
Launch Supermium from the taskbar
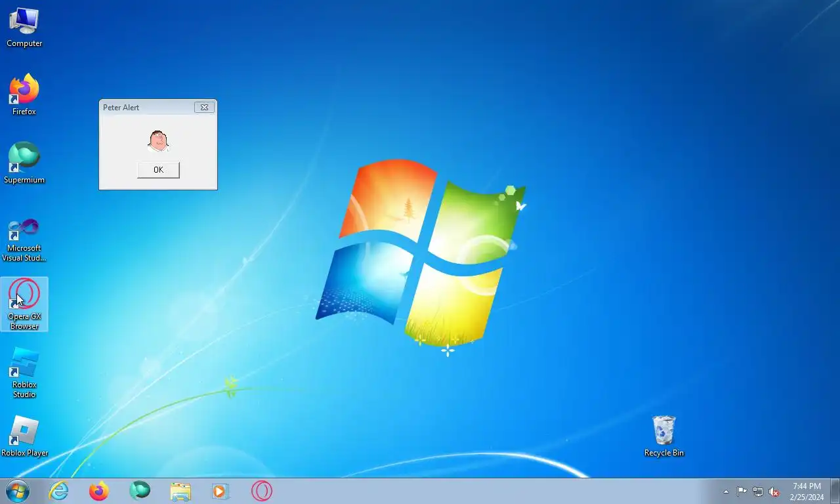coord(140,491)
